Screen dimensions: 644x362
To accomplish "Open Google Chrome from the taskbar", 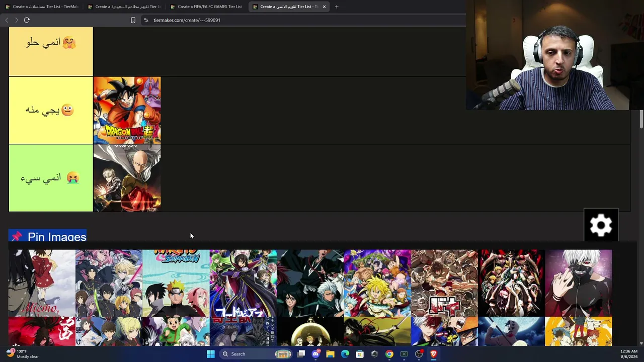I will point(389,354).
